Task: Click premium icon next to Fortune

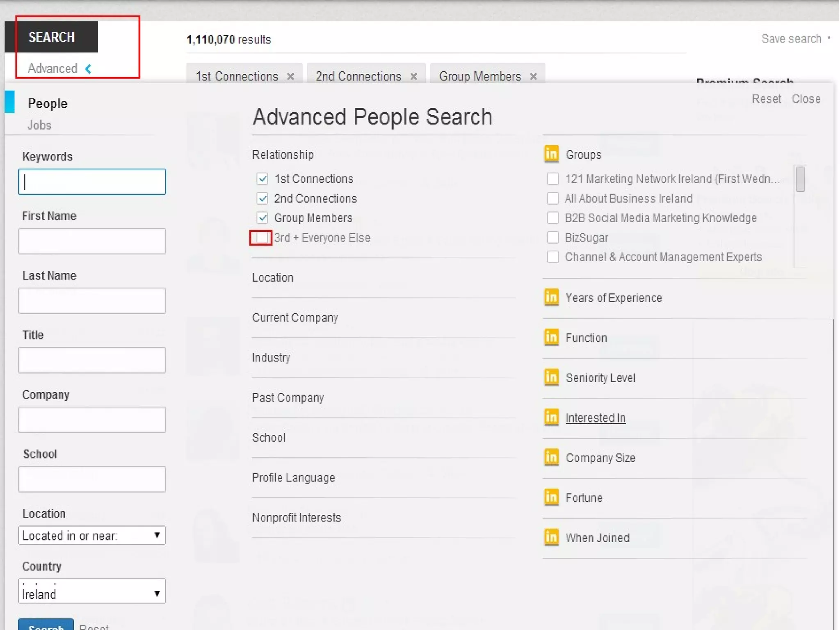Action: pyautogui.click(x=551, y=498)
